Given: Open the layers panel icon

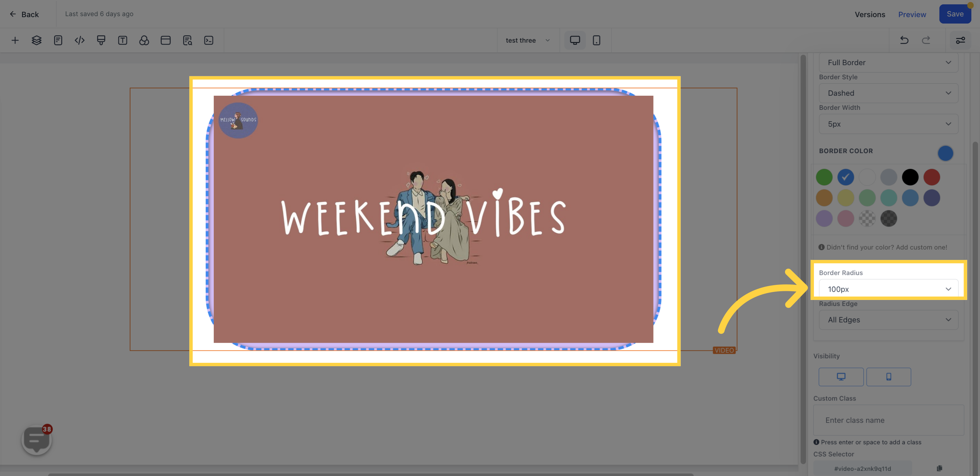Looking at the screenshot, I should coord(37,40).
